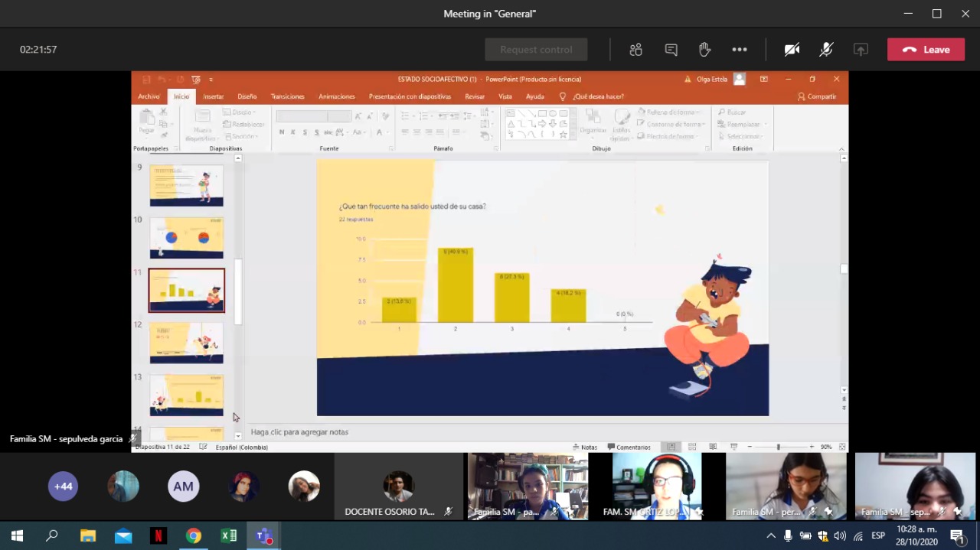Viewport: 980px width, 550px height.
Task: Open File Explorer from the taskbar
Action: coord(88,536)
